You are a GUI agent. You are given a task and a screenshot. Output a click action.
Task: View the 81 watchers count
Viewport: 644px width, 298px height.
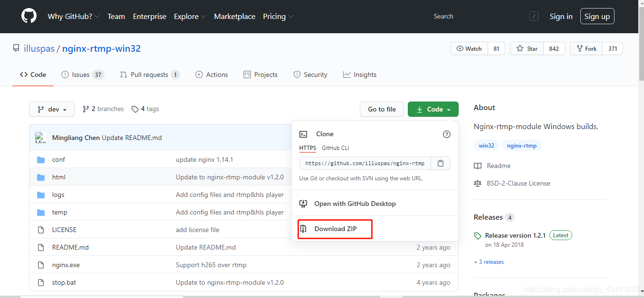pyautogui.click(x=496, y=48)
